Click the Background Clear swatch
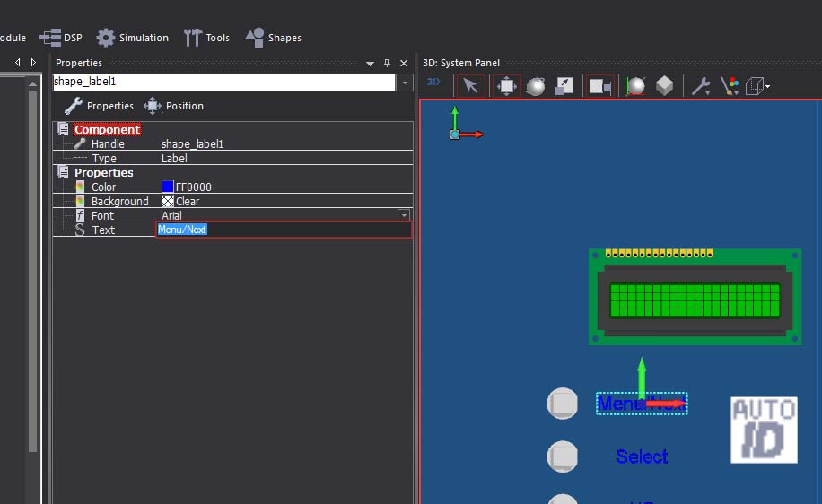Viewport: 822px width, 504px height. coord(167,201)
